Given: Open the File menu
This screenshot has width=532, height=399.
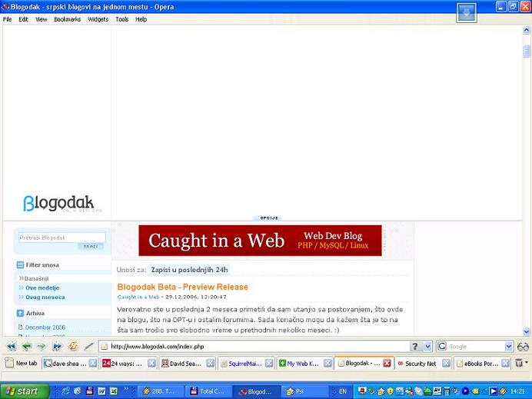Looking at the screenshot, I should coord(7,19).
